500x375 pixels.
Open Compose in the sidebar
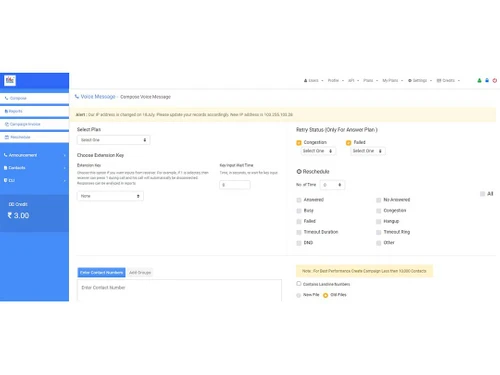(34, 98)
